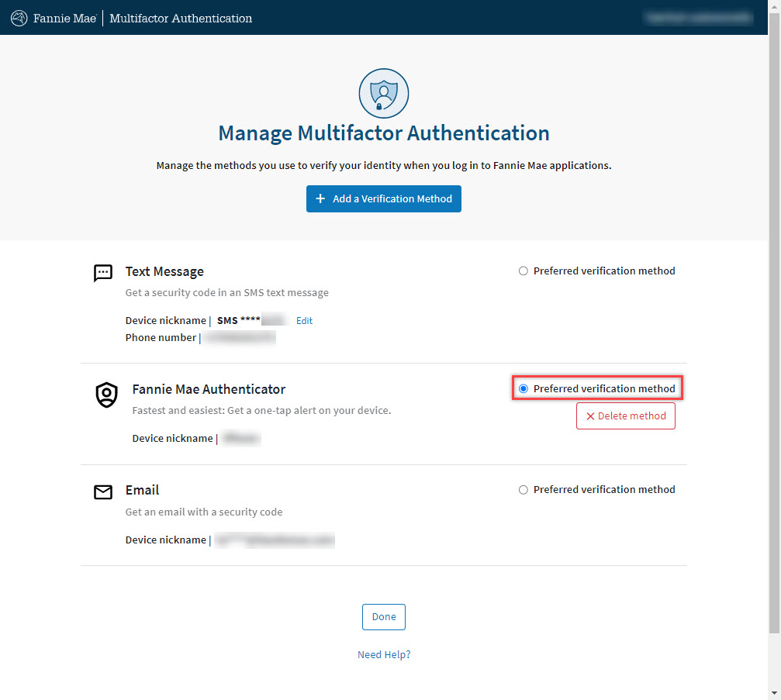Click the Text Message section heading
Image resolution: width=781 pixels, height=700 pixels.
(x=164, y=272)
